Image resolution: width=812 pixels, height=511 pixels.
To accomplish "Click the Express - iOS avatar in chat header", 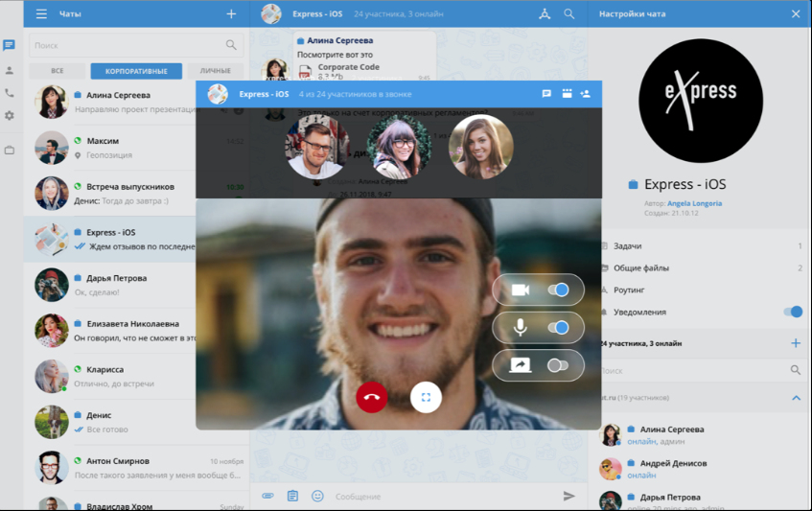I will (x=271, y=14).
